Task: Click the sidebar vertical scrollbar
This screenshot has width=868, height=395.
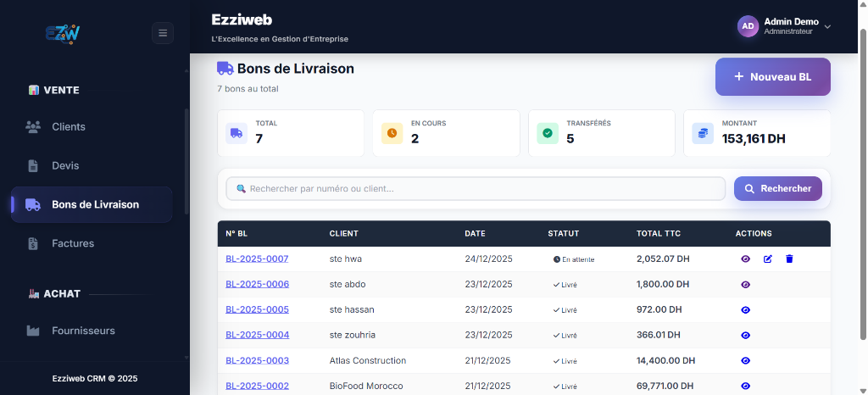Action: pyautogui.click(x=186, y=160)
